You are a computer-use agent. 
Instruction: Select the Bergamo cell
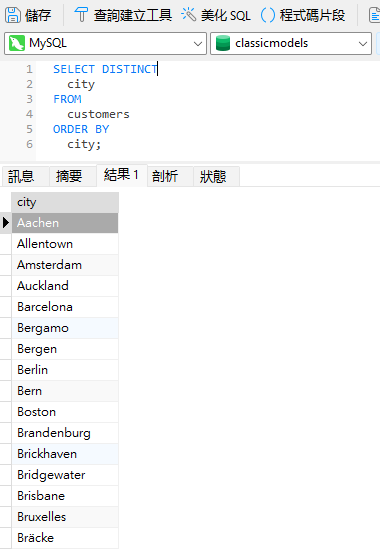(x=65, y=328)
